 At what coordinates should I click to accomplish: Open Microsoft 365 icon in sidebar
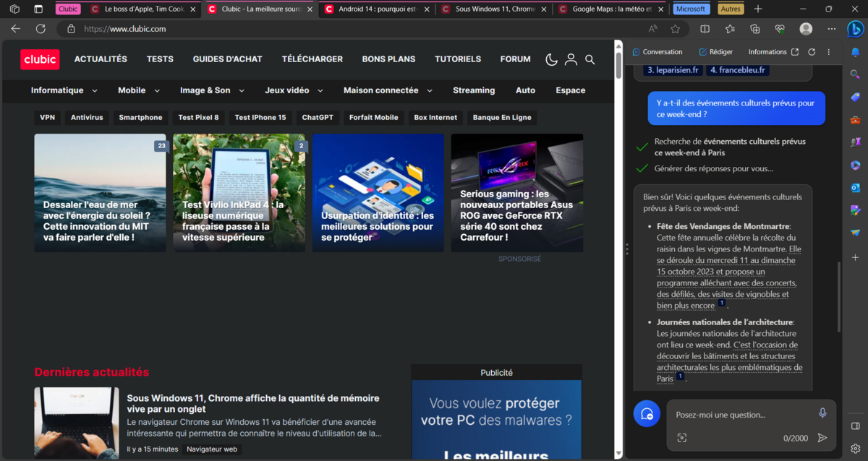click(855, 165)
